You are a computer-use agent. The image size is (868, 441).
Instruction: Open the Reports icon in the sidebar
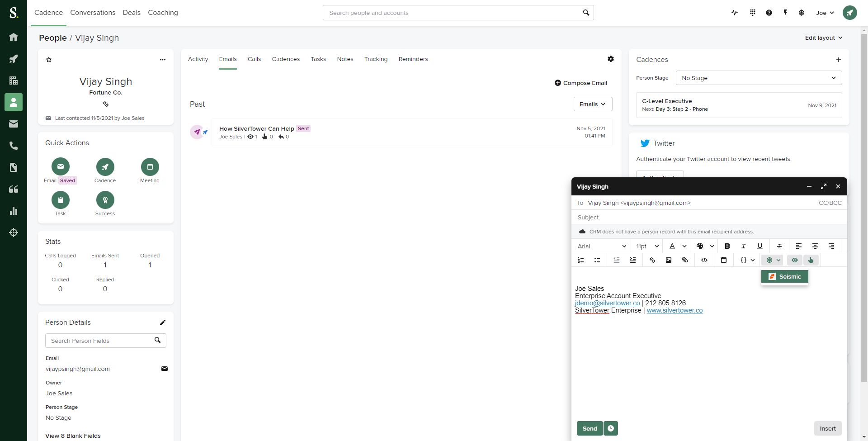(14, 211)
